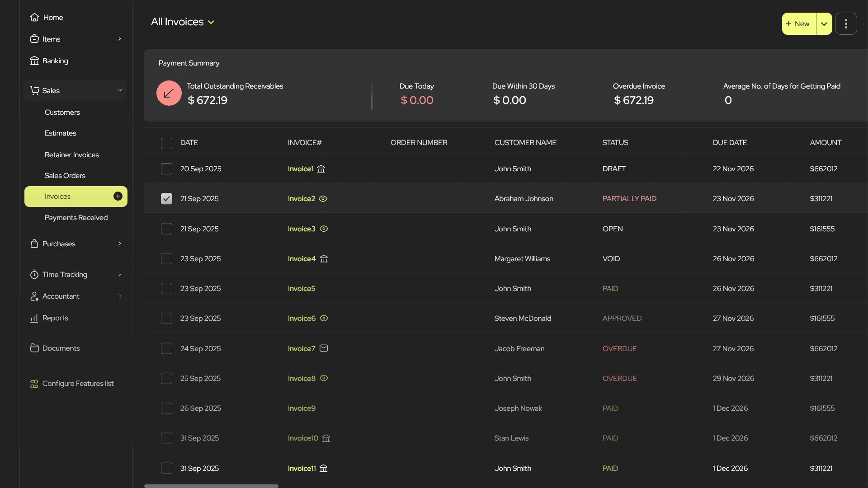868x488 pixels.
Task: Click the bank icon beside Invoice10
Action: [x=326, y=438]
